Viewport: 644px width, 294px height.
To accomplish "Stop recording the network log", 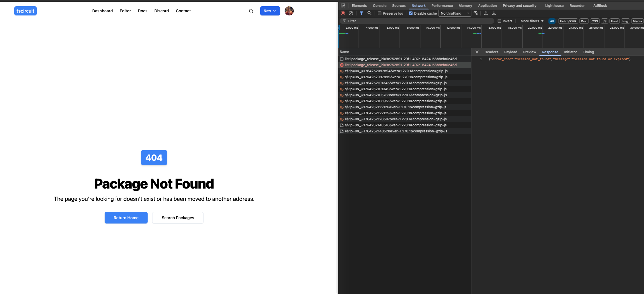I will click(x=343, y=13).
